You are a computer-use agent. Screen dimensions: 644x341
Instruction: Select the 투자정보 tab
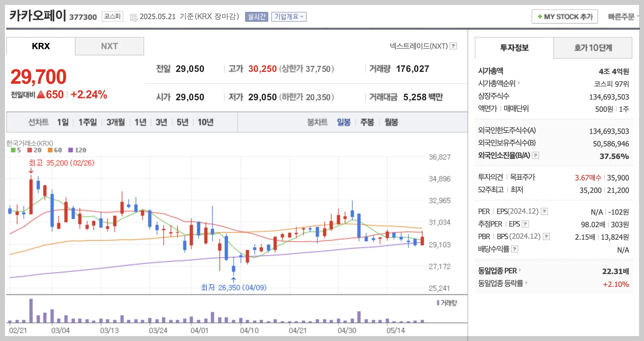514,48
